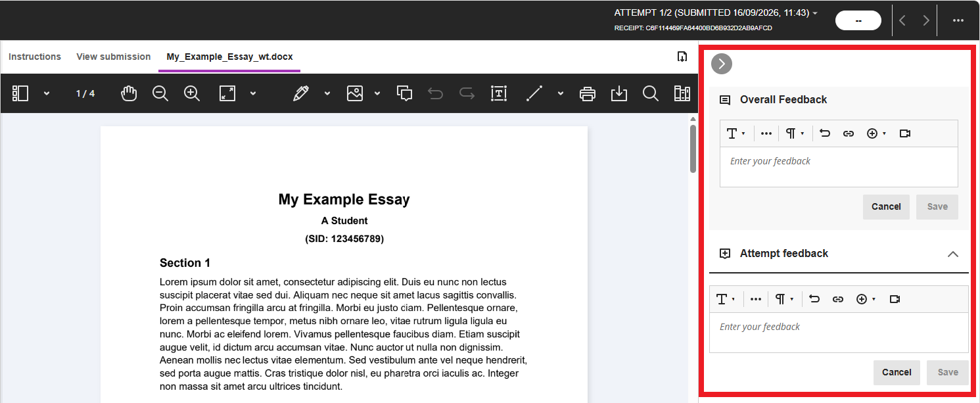Open fit mode dropdown arrow
Viewport: 980px width, 403px height.
point(253,93)
